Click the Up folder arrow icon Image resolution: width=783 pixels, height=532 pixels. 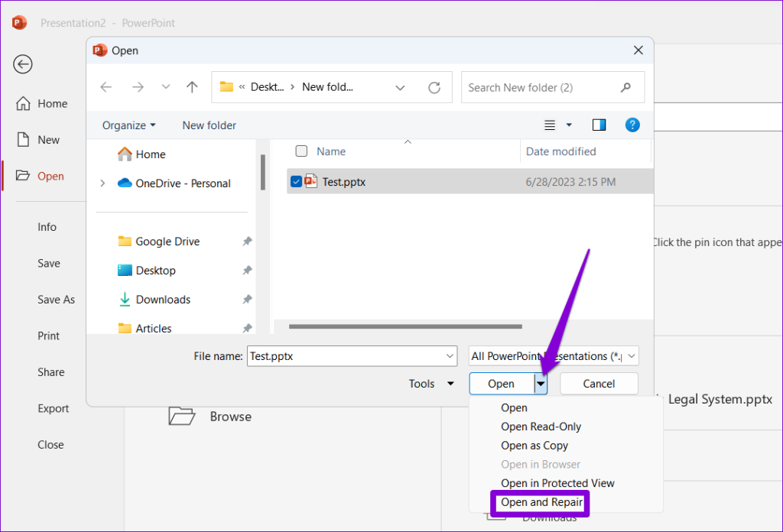pos(192,87)
